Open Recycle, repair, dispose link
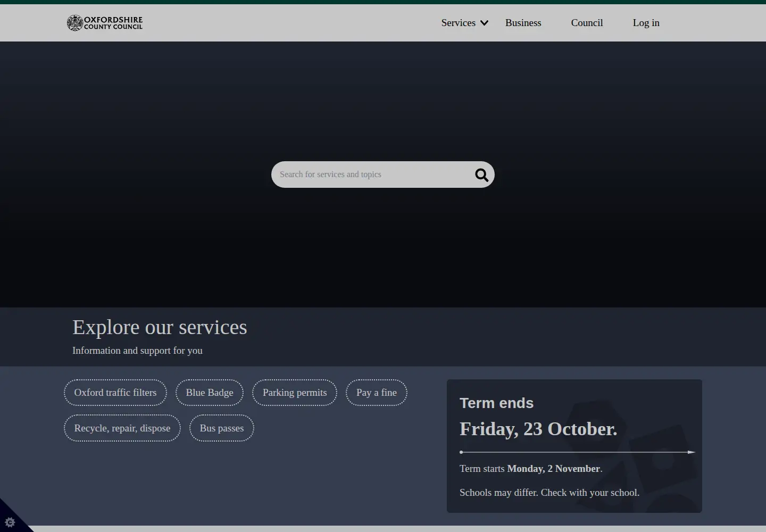Screen dimensions: 766x532 coord(122,428)
